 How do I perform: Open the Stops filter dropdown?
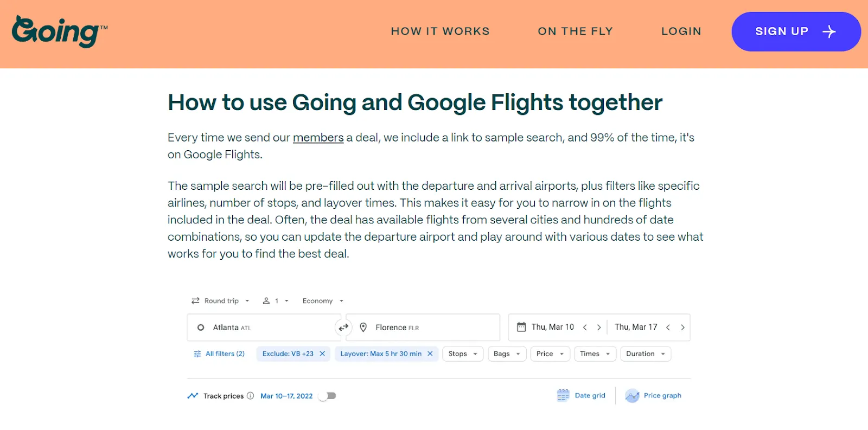[x=463, y=354]
